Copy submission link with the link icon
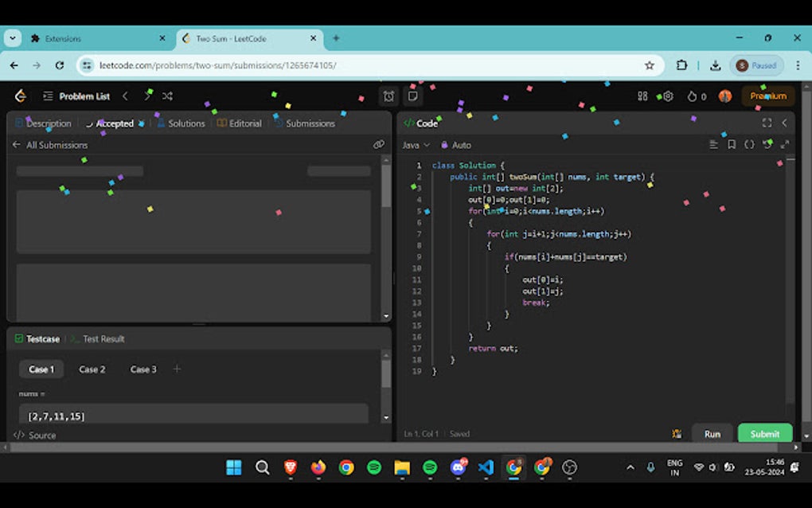This screenshot has height=508, width=812. pos(380,144)
